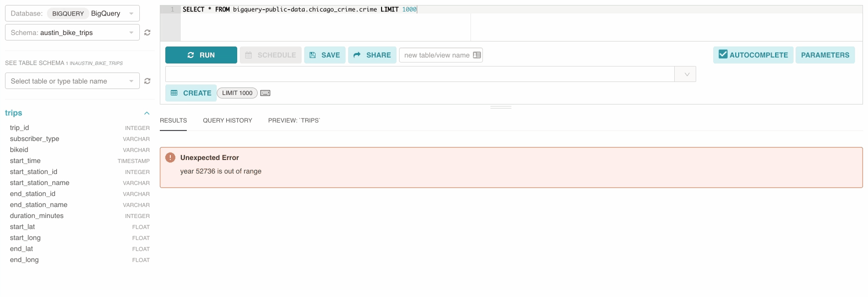
Task: Click the table icon in name field
Action: coord(477,55)
